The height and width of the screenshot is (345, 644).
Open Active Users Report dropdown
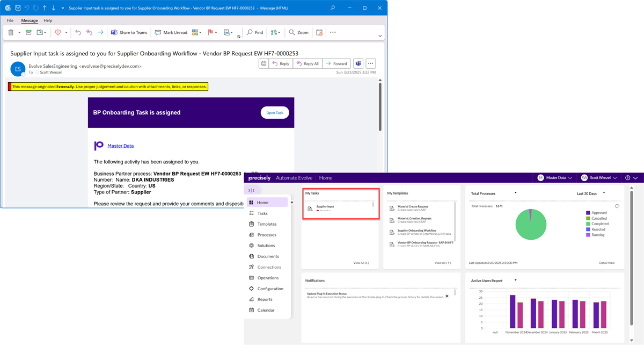click(x=515, y=280)
